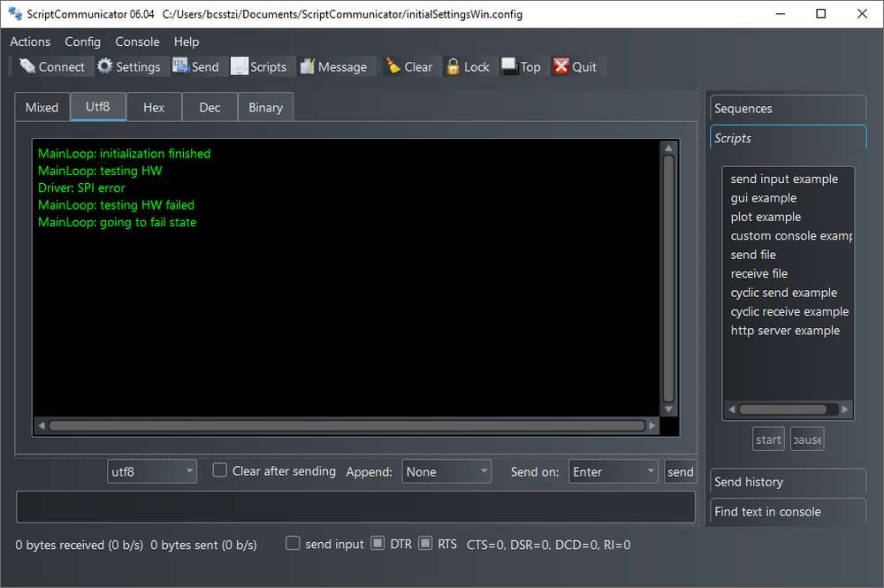884x588 pixels.
Task: Click the send text input field
Action: (x=355, y=507)
